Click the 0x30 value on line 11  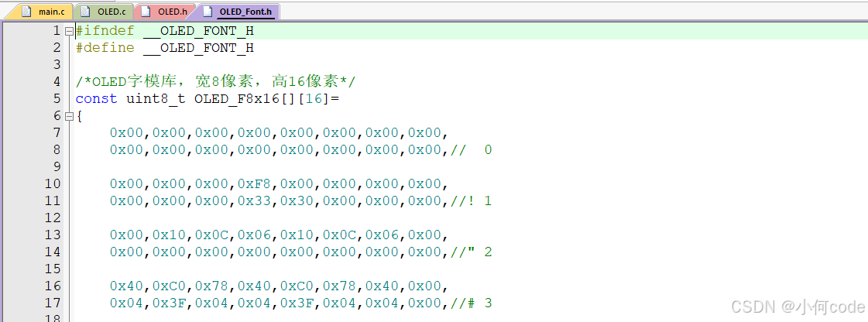297,200
